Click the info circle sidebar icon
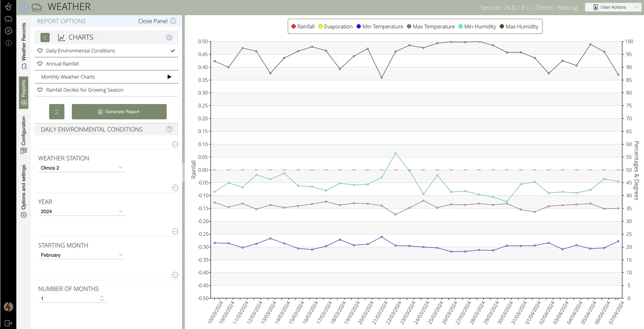 8,43
